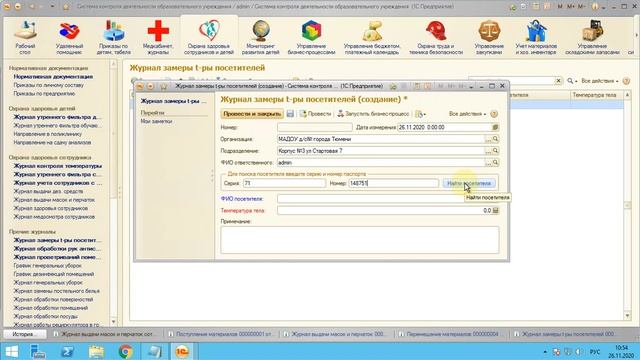Image resolution: width=640 pixels, height=360 pixels.
Task: Open magnifier icon of Подразделение field
Action: tap(495, 151)
